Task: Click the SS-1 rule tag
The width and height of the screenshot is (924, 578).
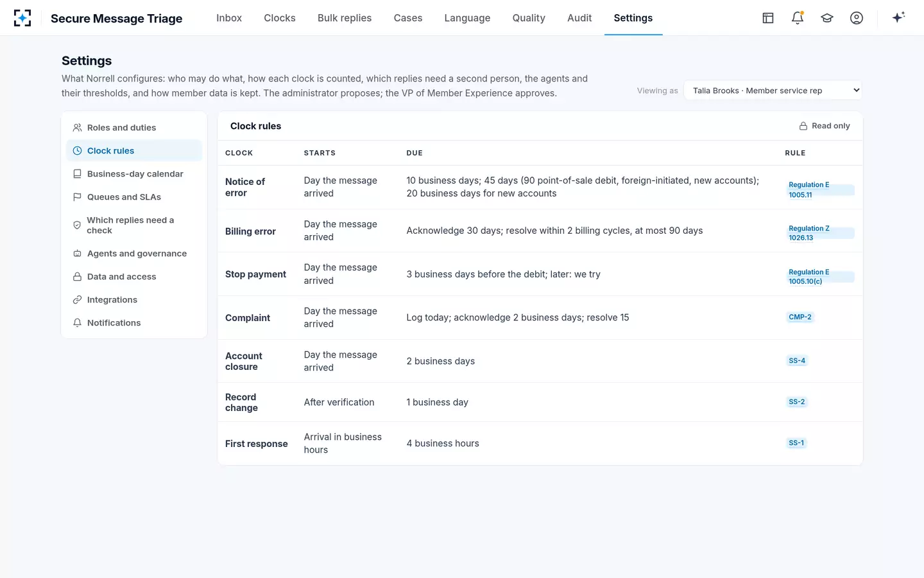Action: tap(796, 443)
